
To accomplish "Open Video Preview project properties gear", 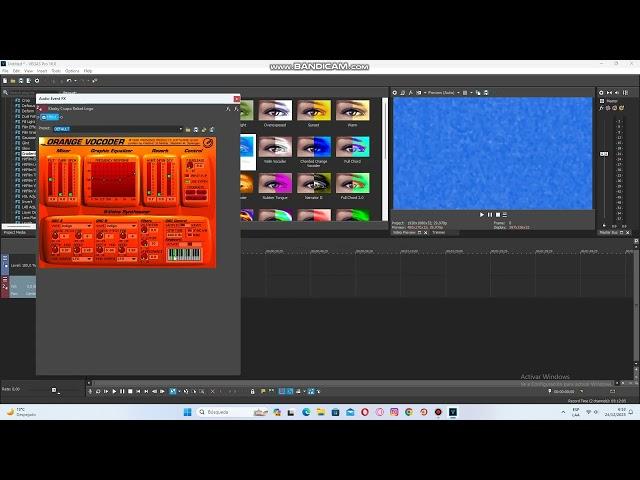I will pyautogui.click(x=395, y=93).
